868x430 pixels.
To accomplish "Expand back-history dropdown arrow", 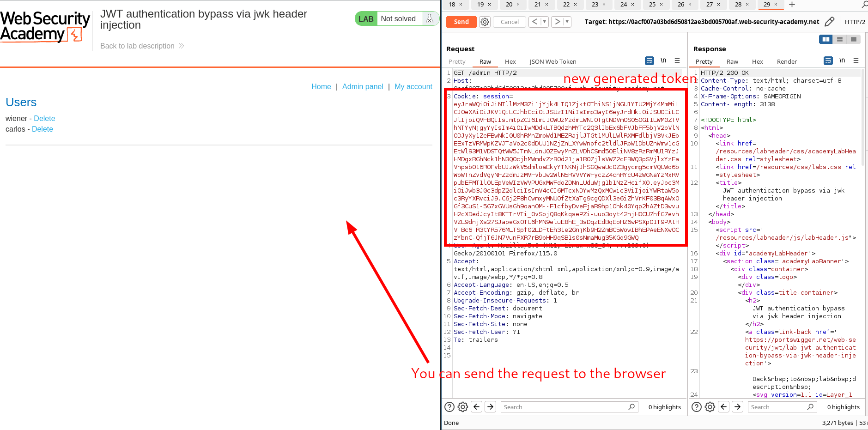I will (544, 22).
